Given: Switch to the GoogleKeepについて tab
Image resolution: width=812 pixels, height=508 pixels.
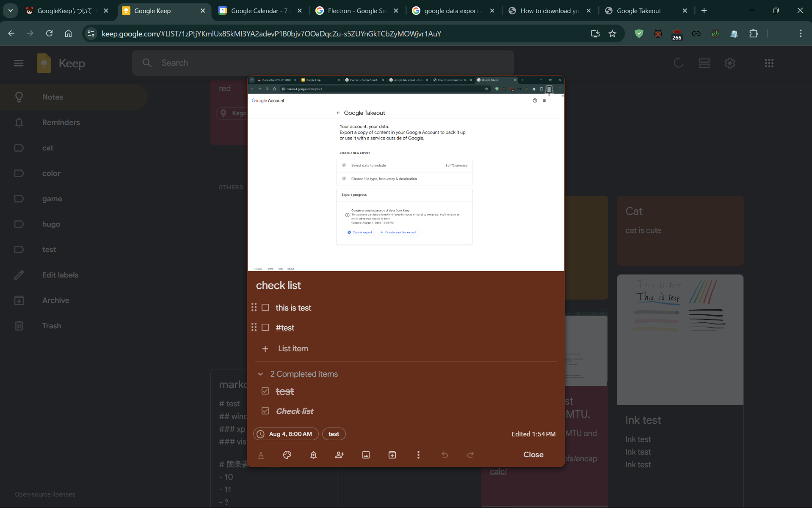Looking at the screenshot, I should pyautogui.click(x=68, y=11).
